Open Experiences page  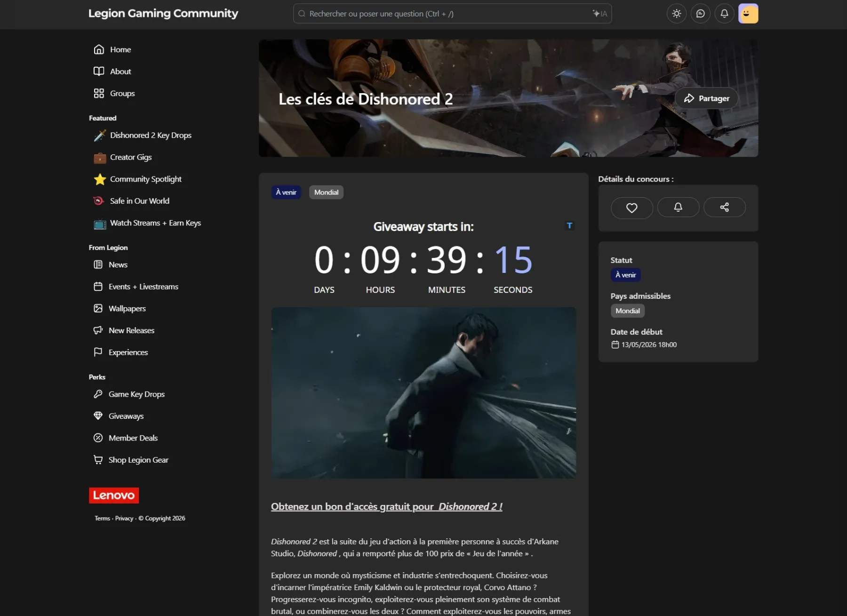pos(128,352)
